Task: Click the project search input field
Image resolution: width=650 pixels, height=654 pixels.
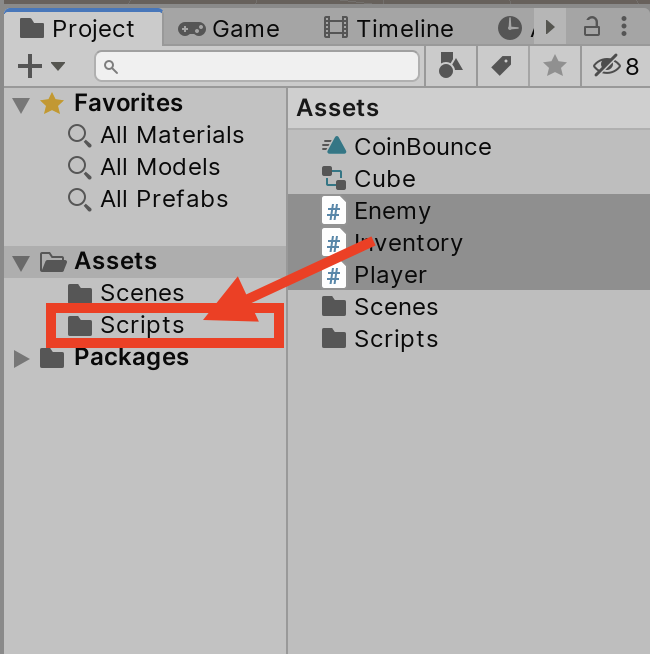Action: [258, 67]
